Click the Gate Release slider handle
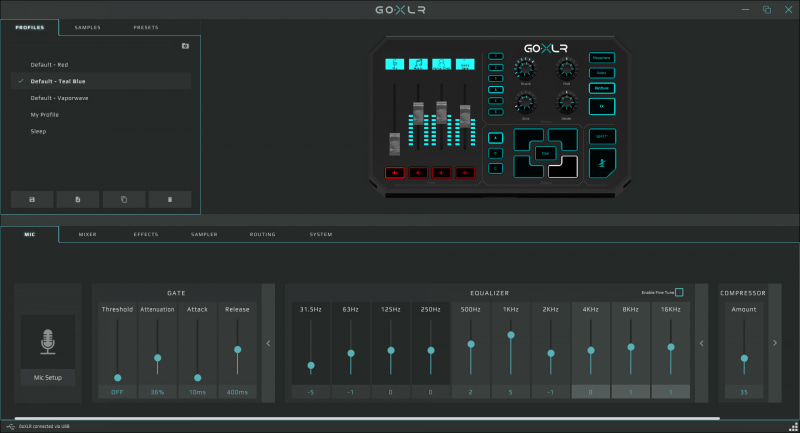The width and height of the screenshot is (800, 433). click(238, 350)
